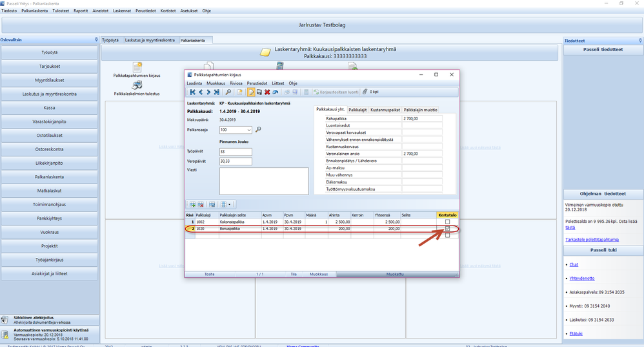Open Ohje menu in dialog
644x347 pixels.
pyautogui.click(x=293, y=83)
